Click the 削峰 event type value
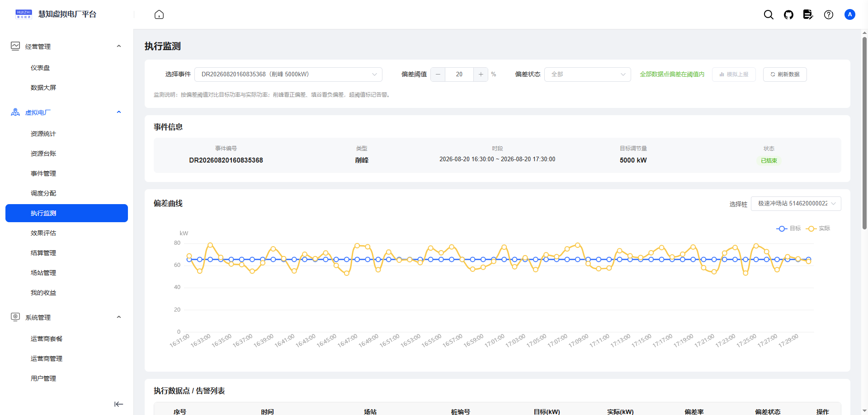Image resolution: width=868 pixels, height=415 pixels. [362, 160]
